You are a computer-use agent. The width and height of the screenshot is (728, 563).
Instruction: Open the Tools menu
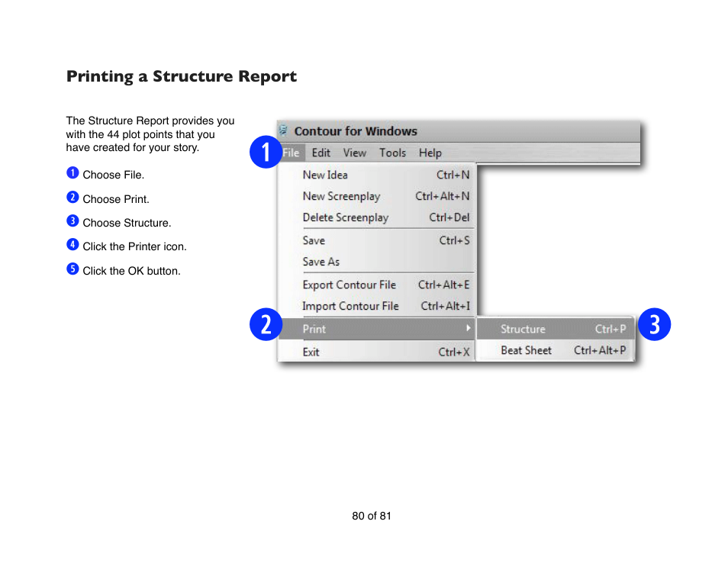tap(393, 153)
